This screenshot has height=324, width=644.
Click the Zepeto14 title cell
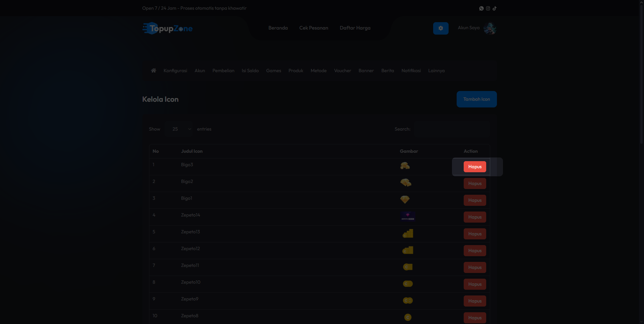coord(190,215)
